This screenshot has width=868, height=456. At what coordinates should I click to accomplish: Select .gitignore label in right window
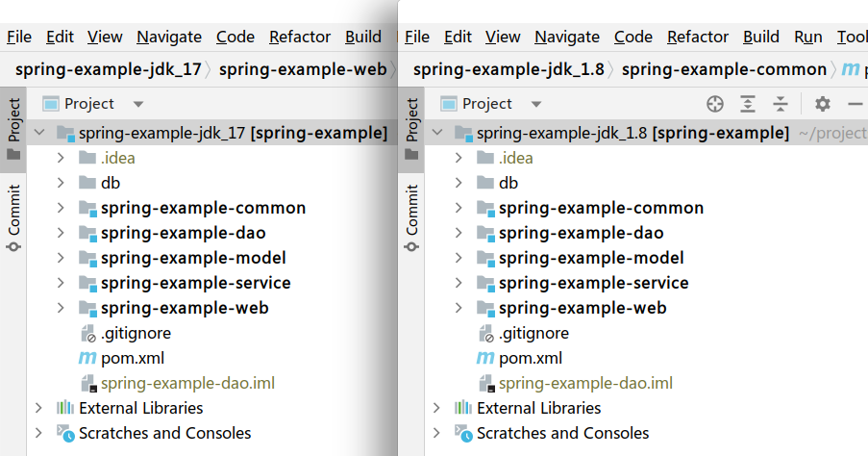534,334
